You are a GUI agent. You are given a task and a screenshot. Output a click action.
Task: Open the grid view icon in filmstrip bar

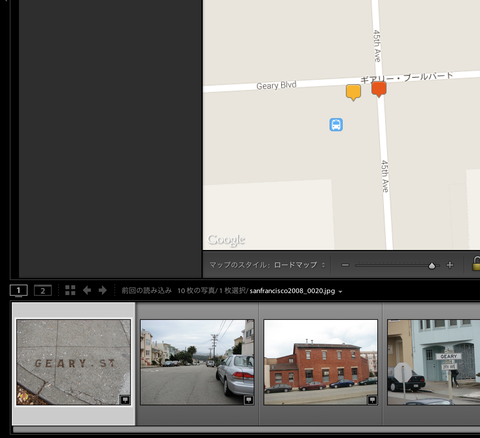(70, 290)
